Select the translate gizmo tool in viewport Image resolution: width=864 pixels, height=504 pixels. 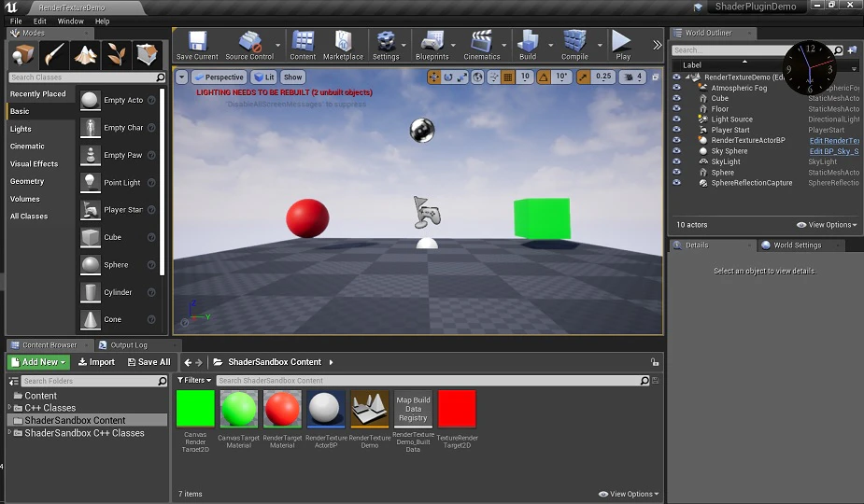(434, 77)
